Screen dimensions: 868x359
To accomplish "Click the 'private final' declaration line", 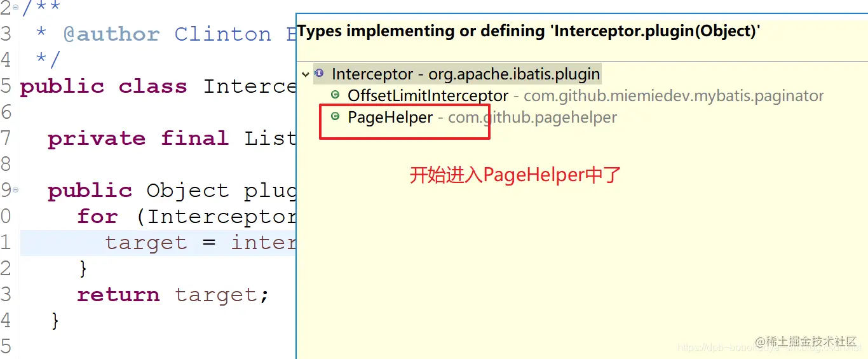I will pyautogui.click(x=172, y=139).
